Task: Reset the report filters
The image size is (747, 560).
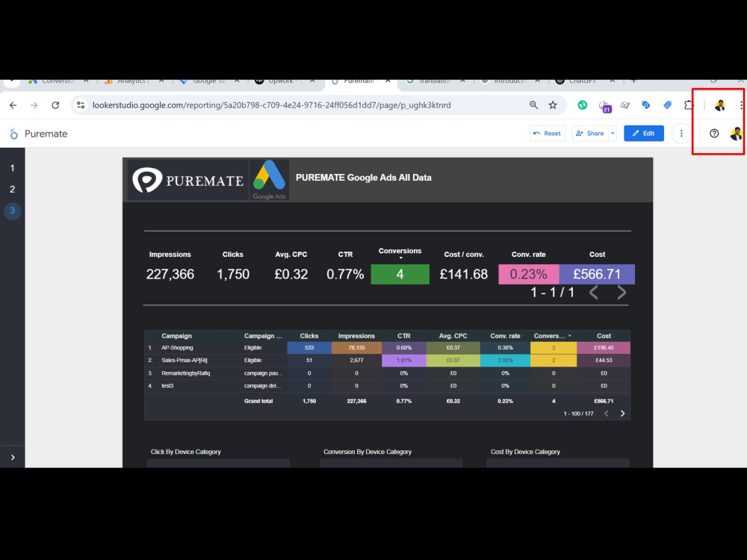Action: click(x=548, y=134)
